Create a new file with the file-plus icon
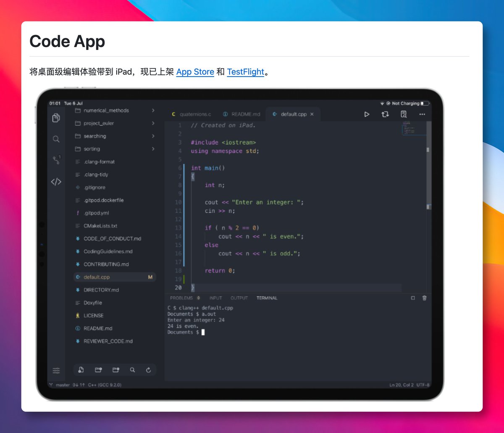The image size is (504, 433). [x=81, y=370]
